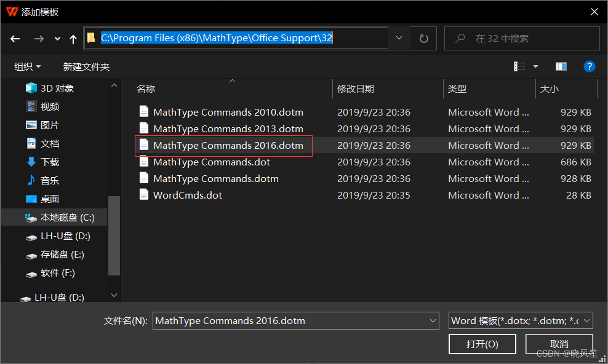The height and width of the screenshot is (364, 608).
Task: Go up one folder level
Action: click(73, 39)
